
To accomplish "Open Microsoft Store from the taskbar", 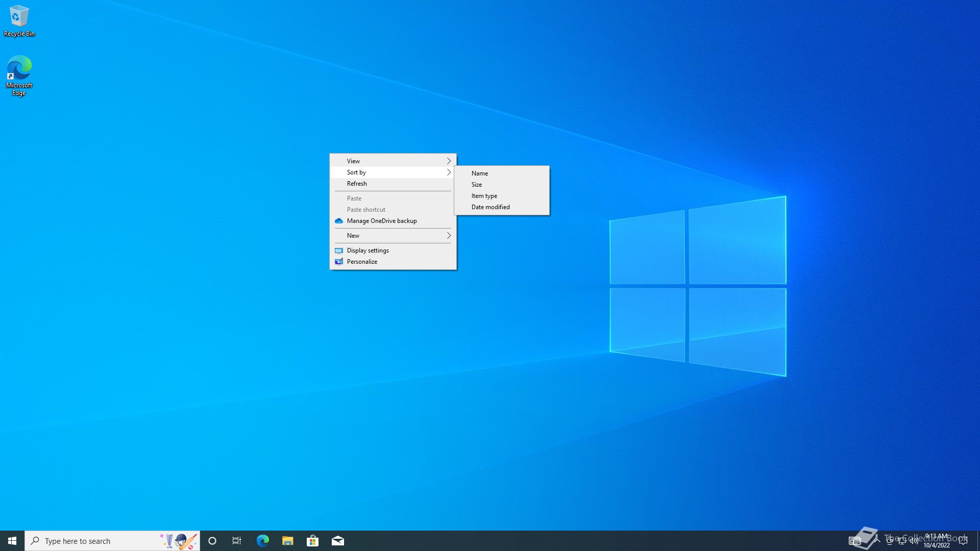I will click(312, 541).
